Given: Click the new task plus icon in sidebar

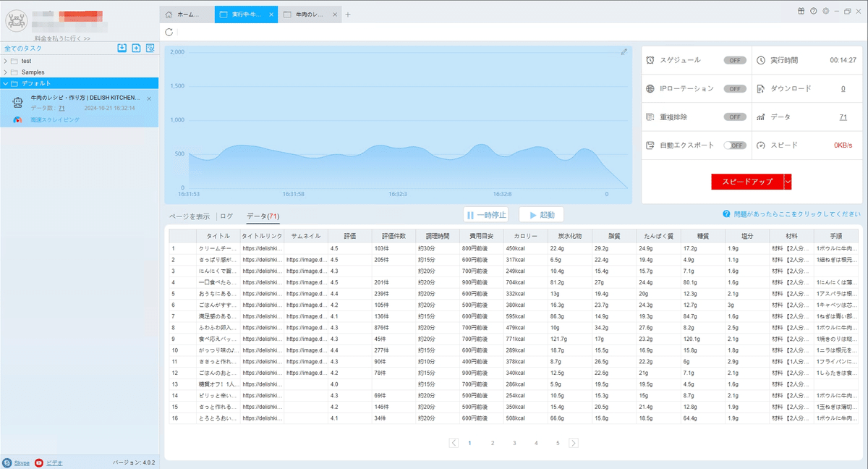Looking at the screenshot, I should point(136,48).
